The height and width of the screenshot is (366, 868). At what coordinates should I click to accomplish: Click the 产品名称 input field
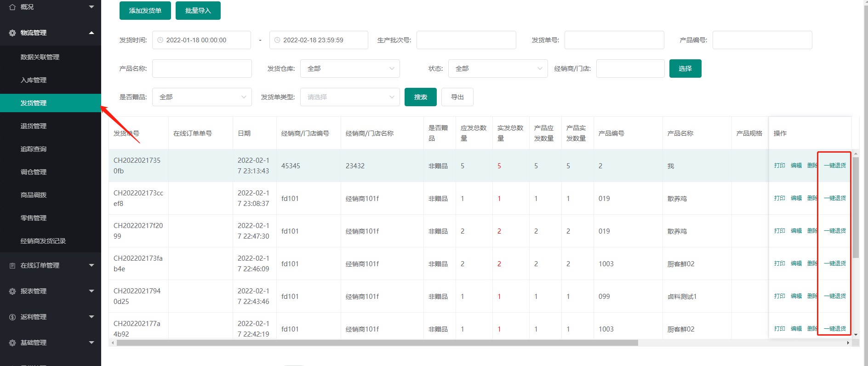(202, 69)
